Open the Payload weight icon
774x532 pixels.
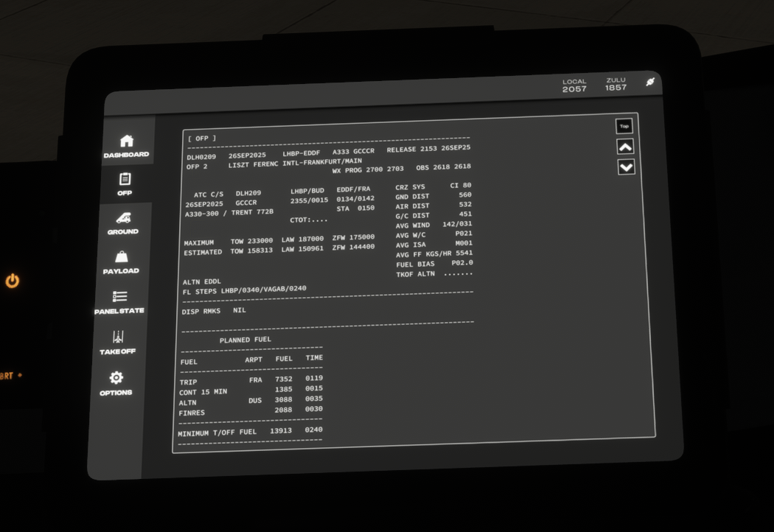tap(122, 257)
